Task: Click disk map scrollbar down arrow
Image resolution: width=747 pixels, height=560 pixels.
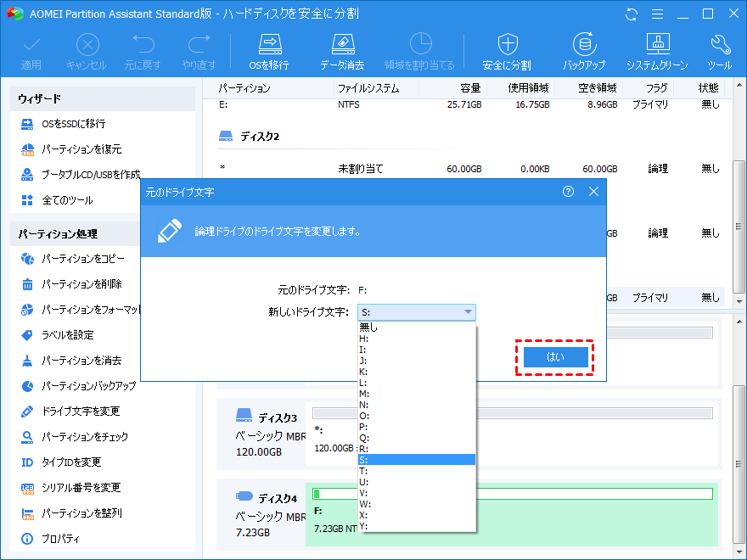Action: (x=739, y=552)
